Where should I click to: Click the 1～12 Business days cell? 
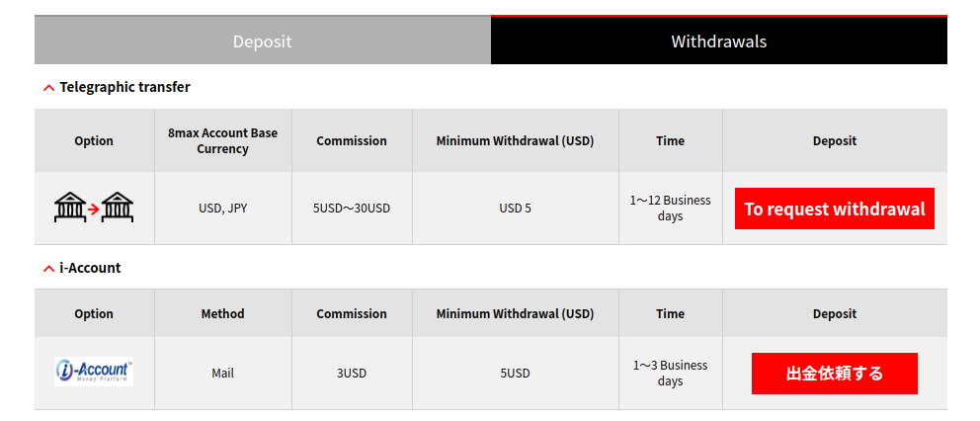click(671, 209)
